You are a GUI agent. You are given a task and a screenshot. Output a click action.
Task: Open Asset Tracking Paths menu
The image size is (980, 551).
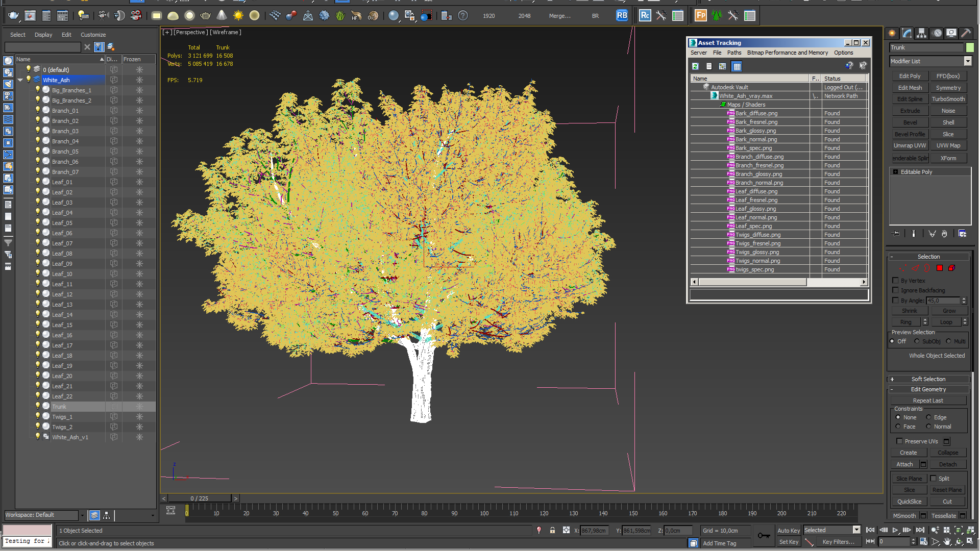734,53
